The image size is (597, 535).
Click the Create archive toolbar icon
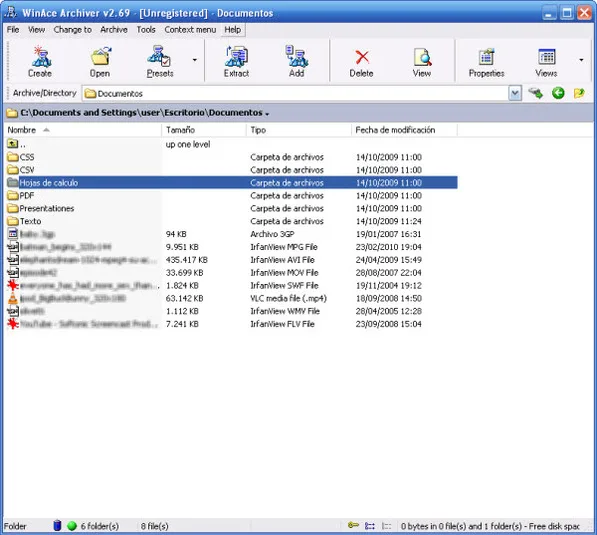tap(40, 56)
